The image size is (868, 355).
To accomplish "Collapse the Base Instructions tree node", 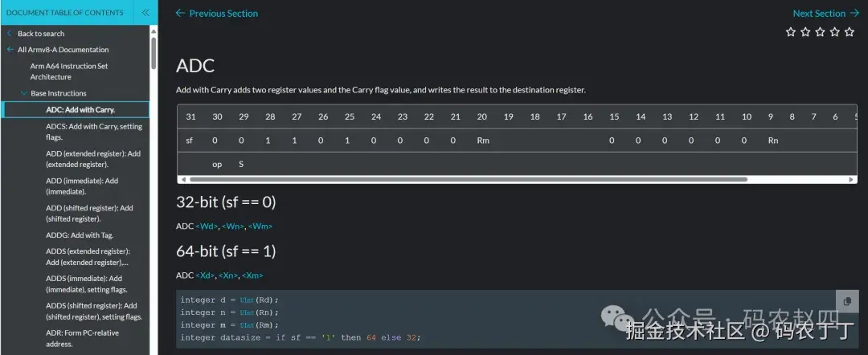I will coord(24,94).
